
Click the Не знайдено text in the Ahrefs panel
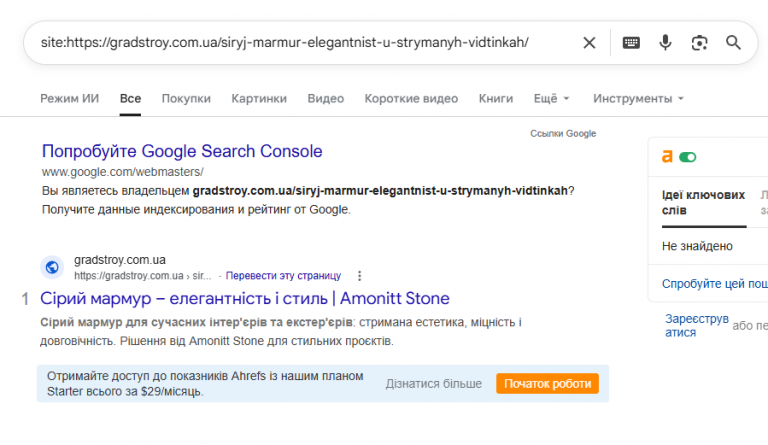click(x=697, y=246)
